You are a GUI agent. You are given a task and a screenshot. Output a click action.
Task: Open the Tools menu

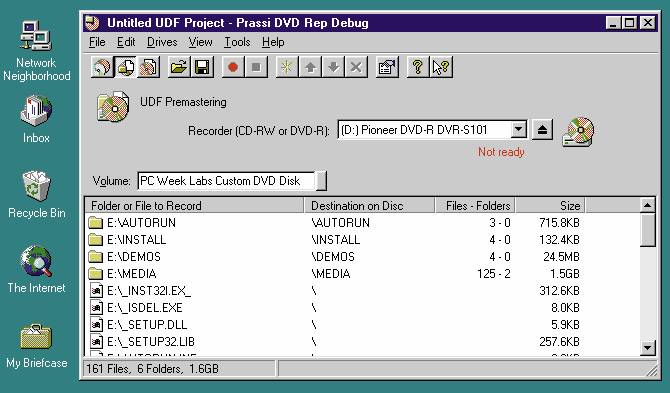[x=237, y=42]
